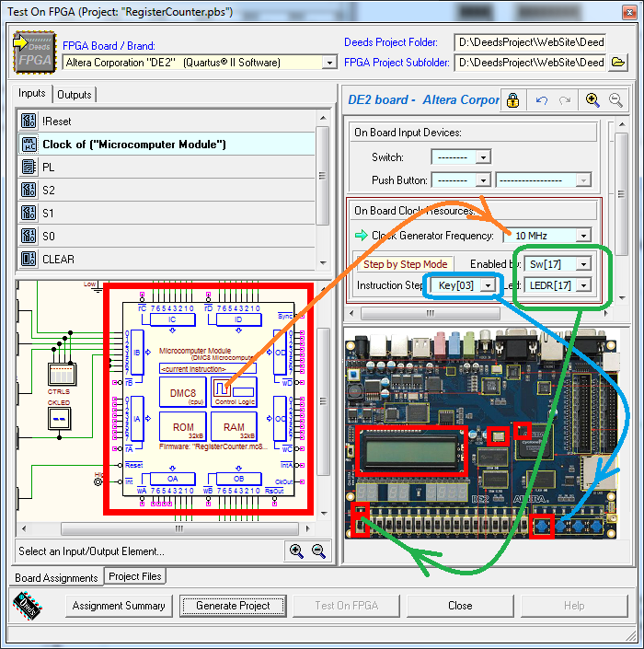
Task: Click the S0 input icon
Action: point(29,236)
